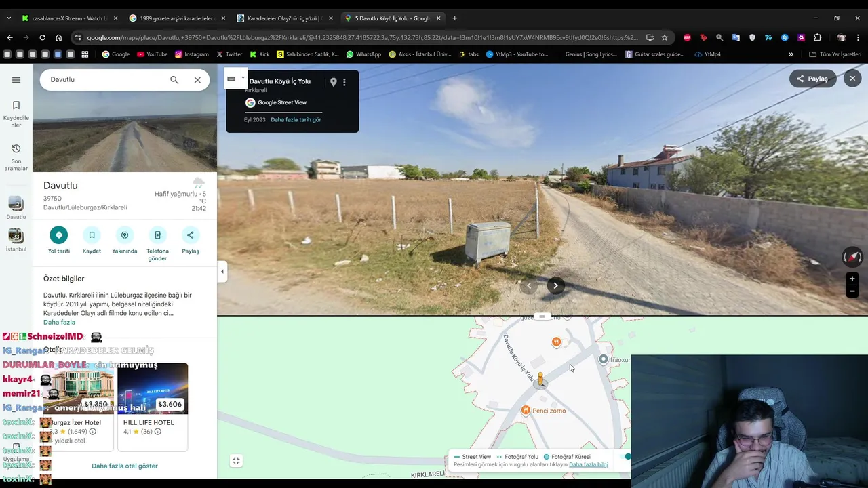
Task: Click Yakınında nearby button
Action: coord(125,240)
